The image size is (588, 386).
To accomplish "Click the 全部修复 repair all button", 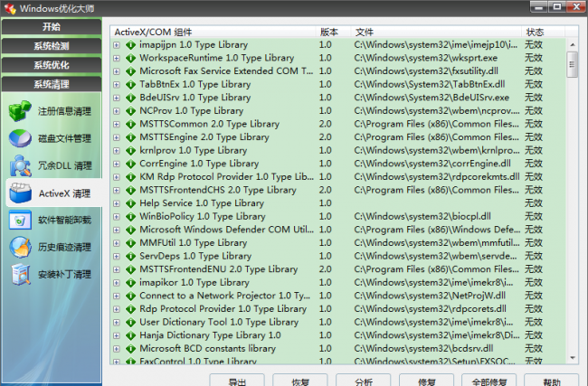I will coord(489,381).
